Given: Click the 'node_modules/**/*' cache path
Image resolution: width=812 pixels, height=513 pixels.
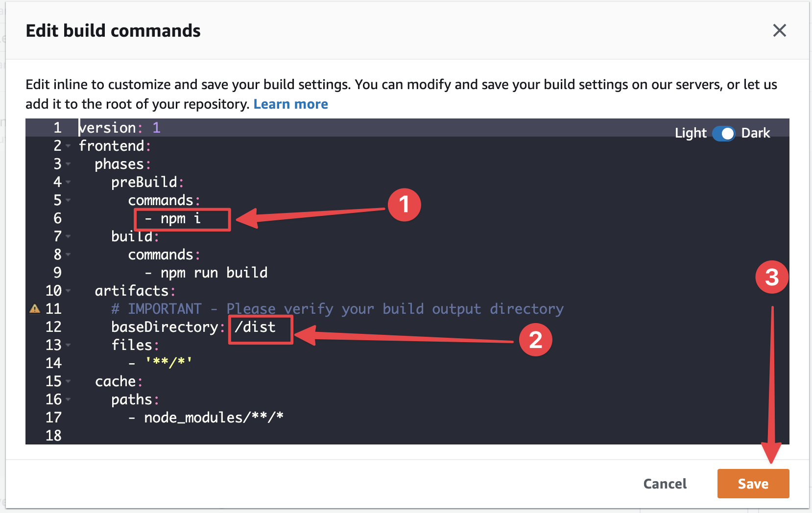Looking at the screenshot, I should click(x=214, y=418).
